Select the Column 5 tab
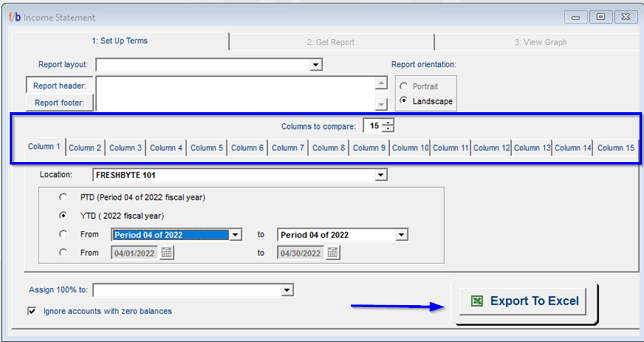The height and width of the screenshot is (342, 644). tap(207, 148)
